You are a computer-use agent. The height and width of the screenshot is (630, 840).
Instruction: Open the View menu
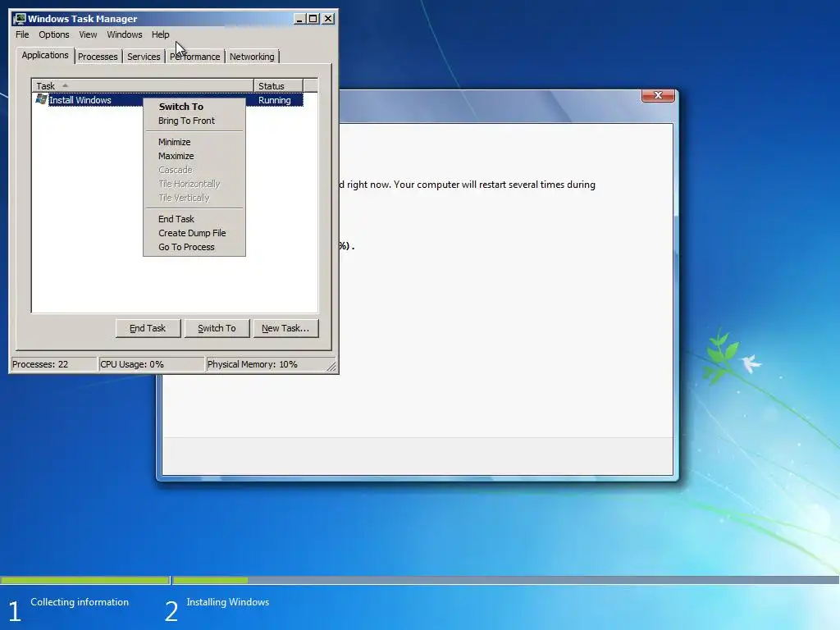pyautogui.click(x=88, y=34)
